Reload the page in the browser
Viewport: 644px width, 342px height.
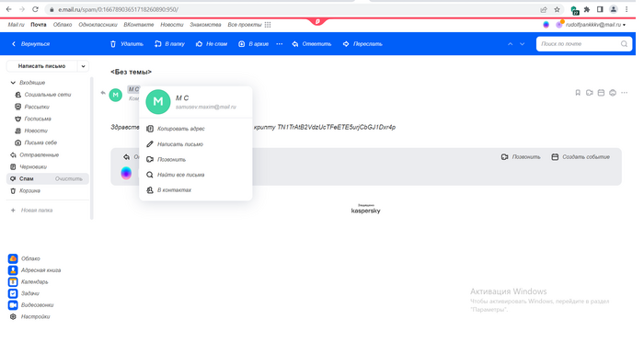(x=35, y=9)
